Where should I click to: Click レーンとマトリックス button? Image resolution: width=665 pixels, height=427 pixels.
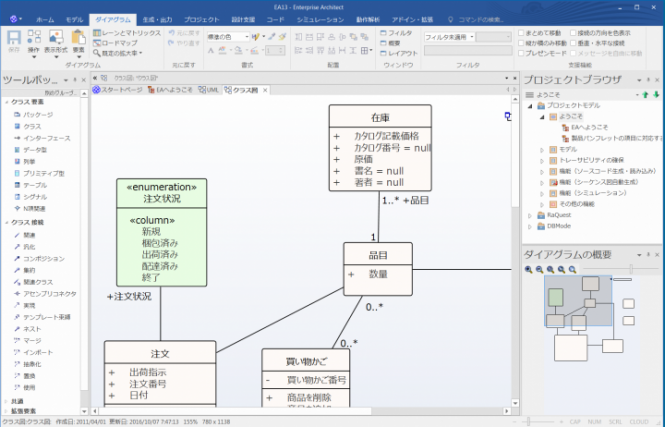131,33
